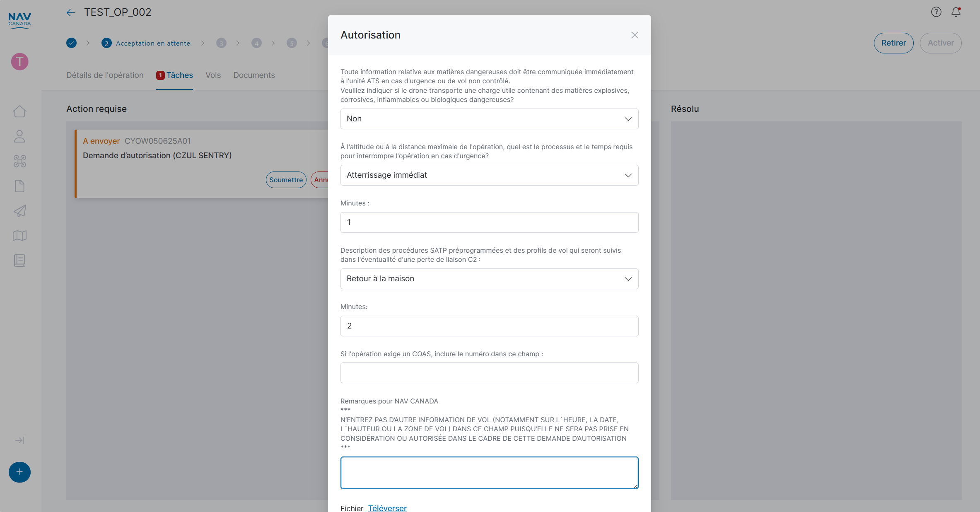
Task: Click the user profile sidebar icon
Action: (19, 136)
